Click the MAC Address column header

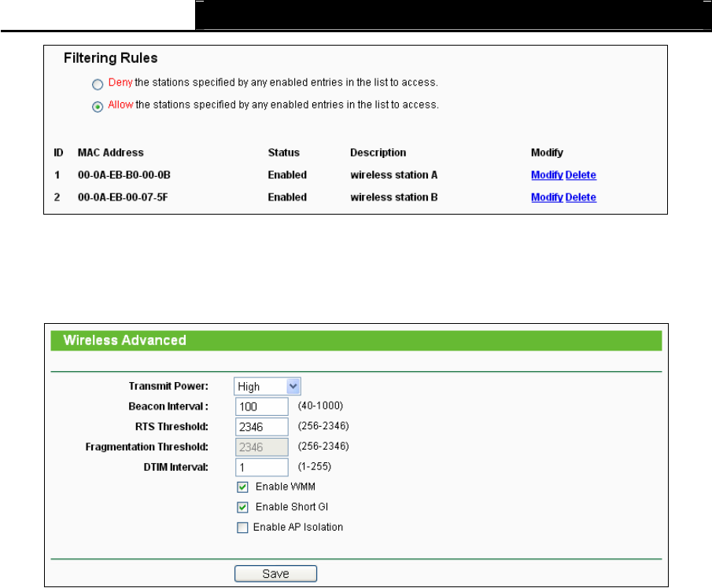(110, 153)
